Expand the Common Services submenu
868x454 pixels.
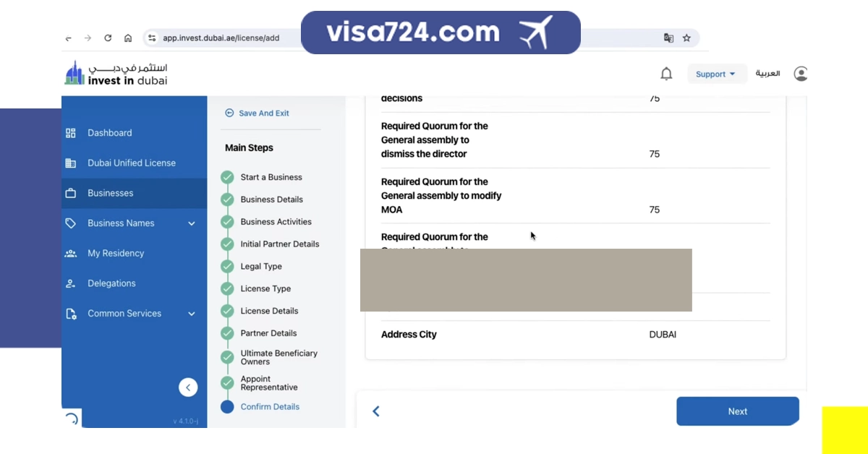click(192, 314)
